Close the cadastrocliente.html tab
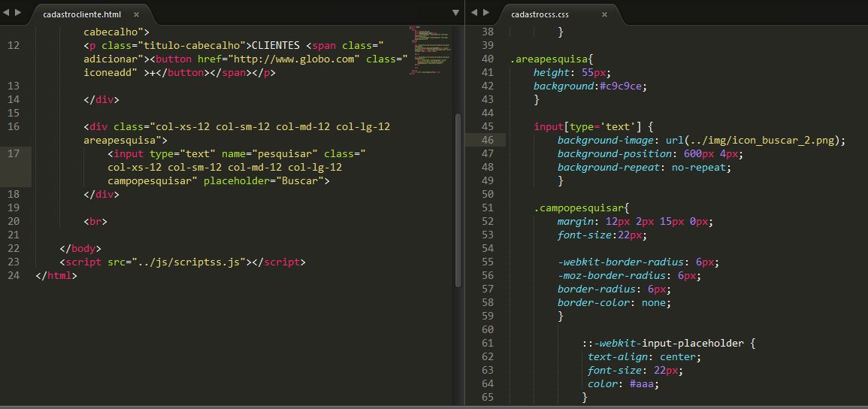The image size is (868, 409). (x=136, y=14)
